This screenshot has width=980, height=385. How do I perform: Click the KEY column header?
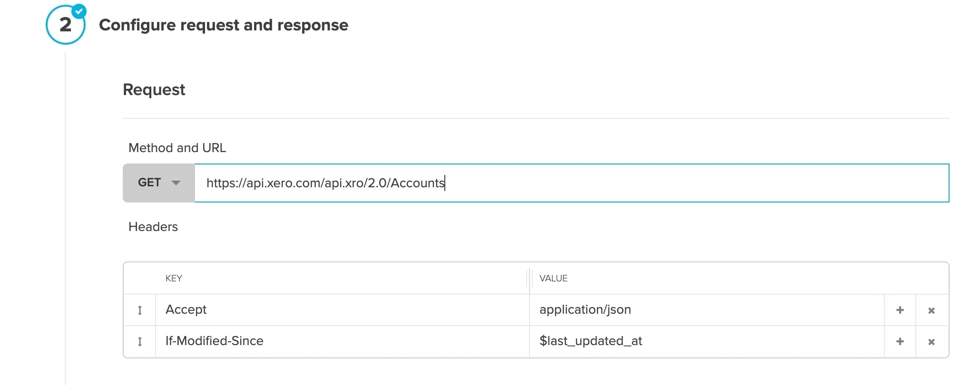coord(174,279)
